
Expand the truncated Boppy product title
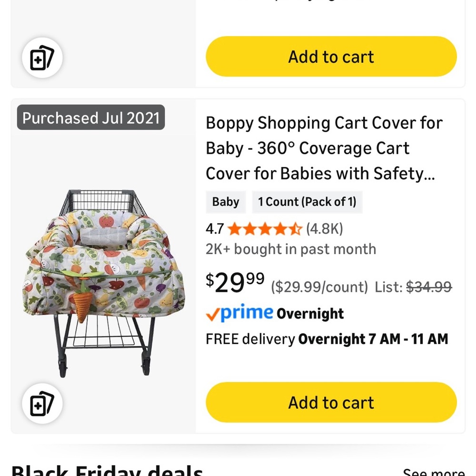click(x=324, y=148)
